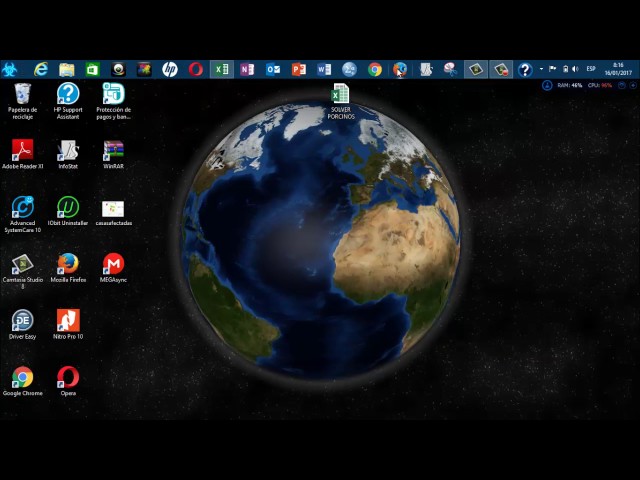Launch Internet Explorer from the taskbar

coord(41,69)
